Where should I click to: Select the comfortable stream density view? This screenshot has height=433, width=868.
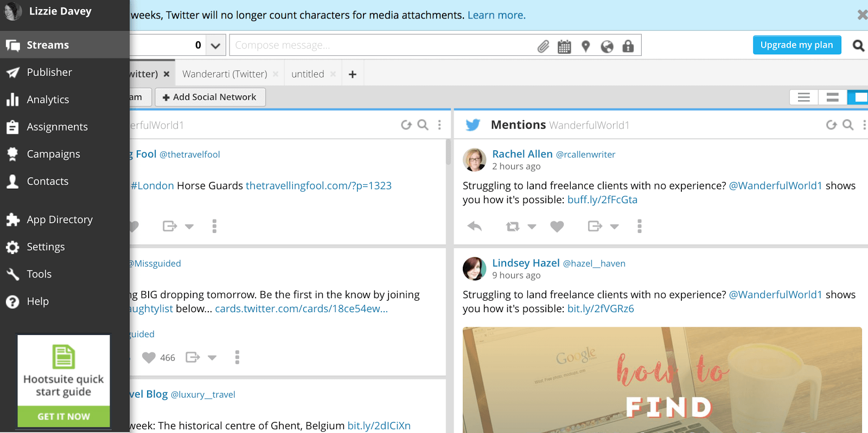pyautogui.click(x=858, y=98)
